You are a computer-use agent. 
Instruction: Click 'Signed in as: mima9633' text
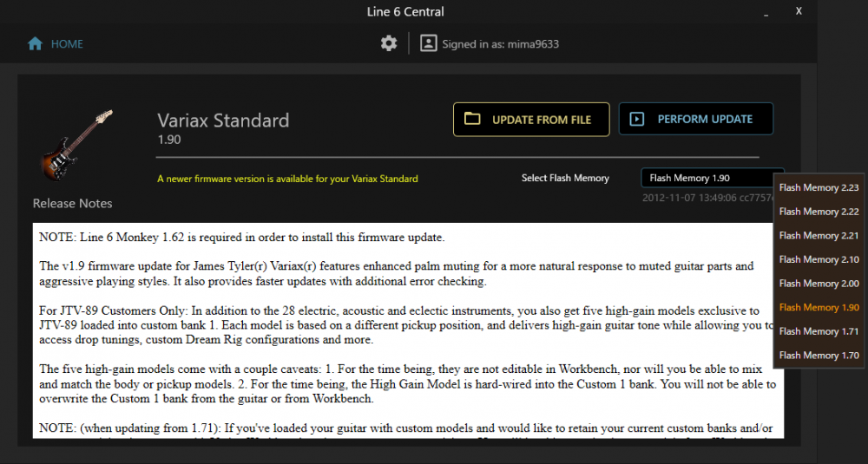coord(501,44)
